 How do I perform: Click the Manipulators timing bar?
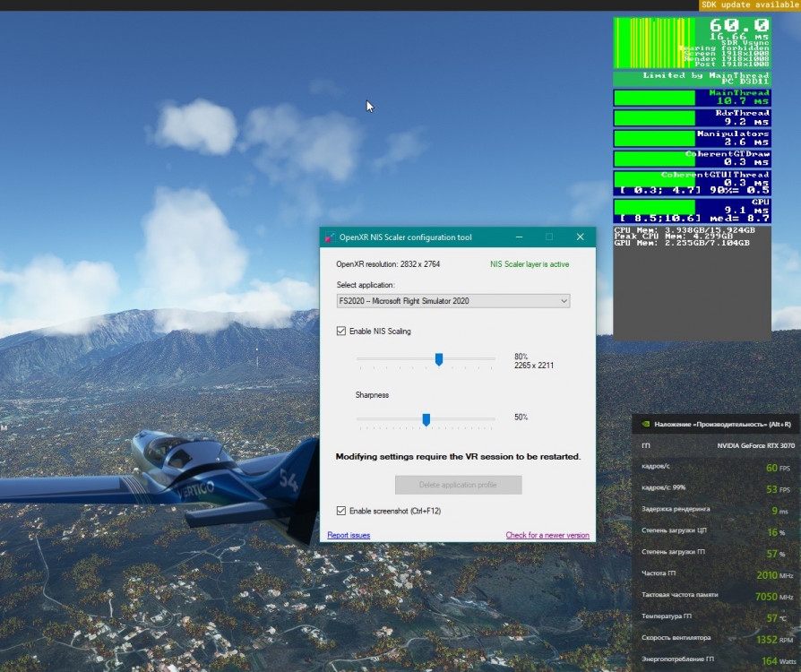pos(655,138)
